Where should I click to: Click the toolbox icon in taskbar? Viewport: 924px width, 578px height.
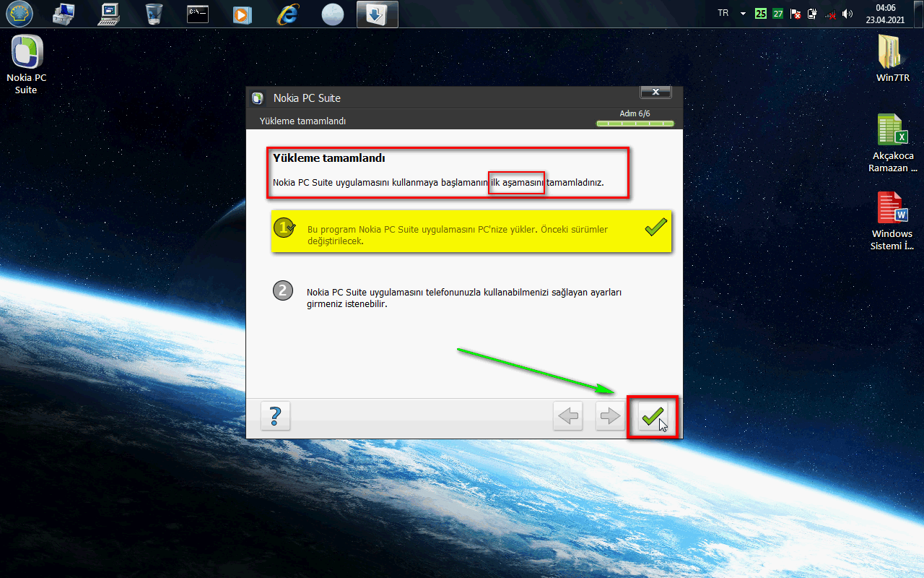pos(64,14)
